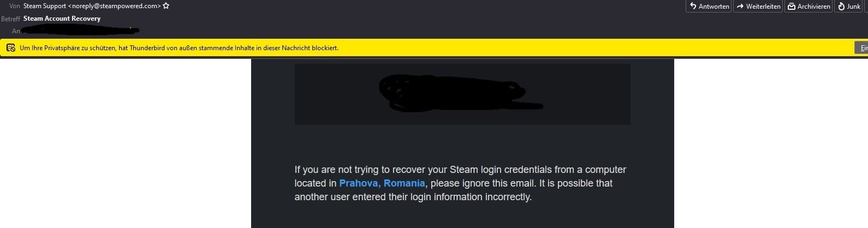Click the Antworten reply button
This screenshot has width=868, height=228.
[x=709, y=7]
